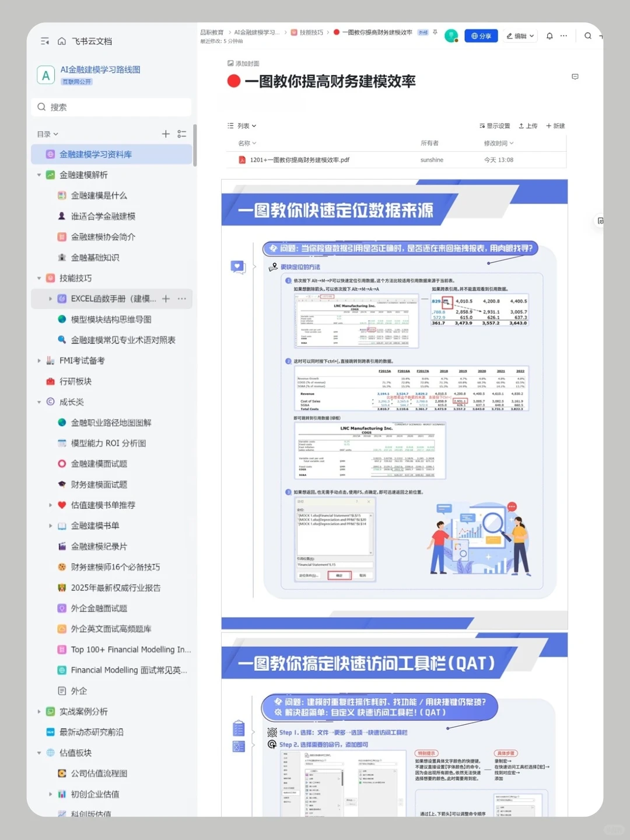This screenshot has width=630, height=840.
Task: Open the notifications bell
Action: (549, 36)
